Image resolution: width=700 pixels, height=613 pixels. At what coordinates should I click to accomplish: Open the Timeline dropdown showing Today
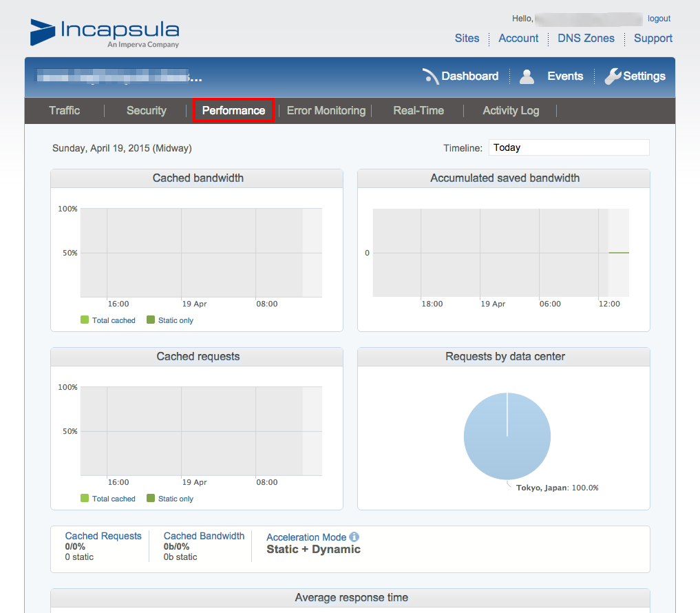point(569,147)
